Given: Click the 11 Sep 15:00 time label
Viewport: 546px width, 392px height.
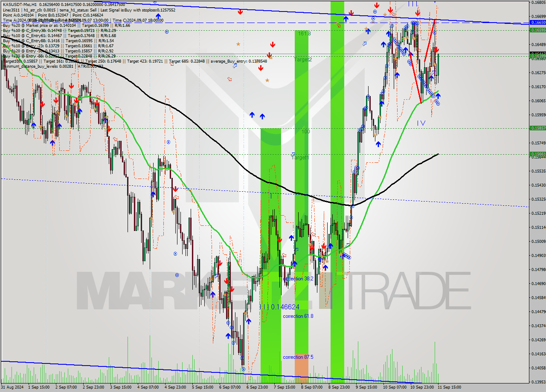Looking at the screenshot, I should click(449, 387).
